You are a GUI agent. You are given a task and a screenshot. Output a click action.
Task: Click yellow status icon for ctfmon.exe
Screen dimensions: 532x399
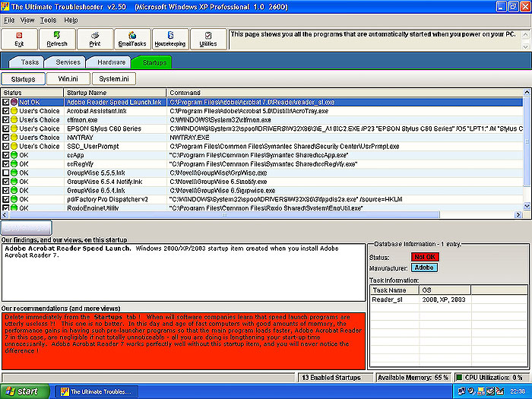pyautogui.click(x=14, y=119)
